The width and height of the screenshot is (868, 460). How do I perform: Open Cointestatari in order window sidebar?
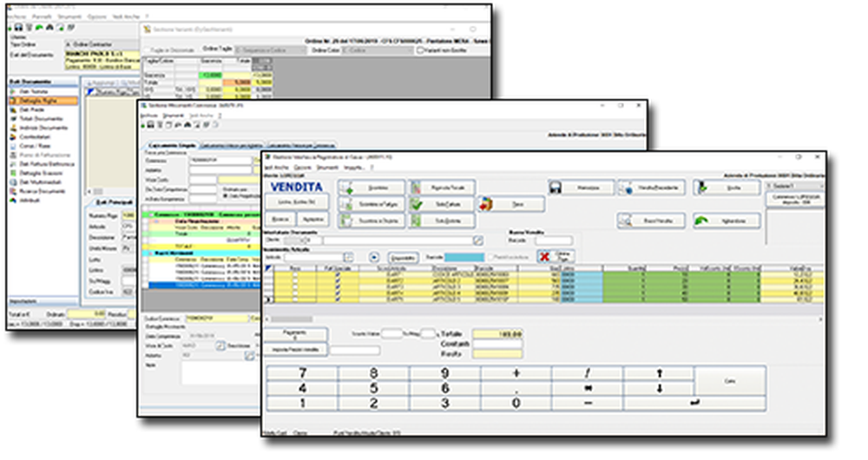coord(35,137)
